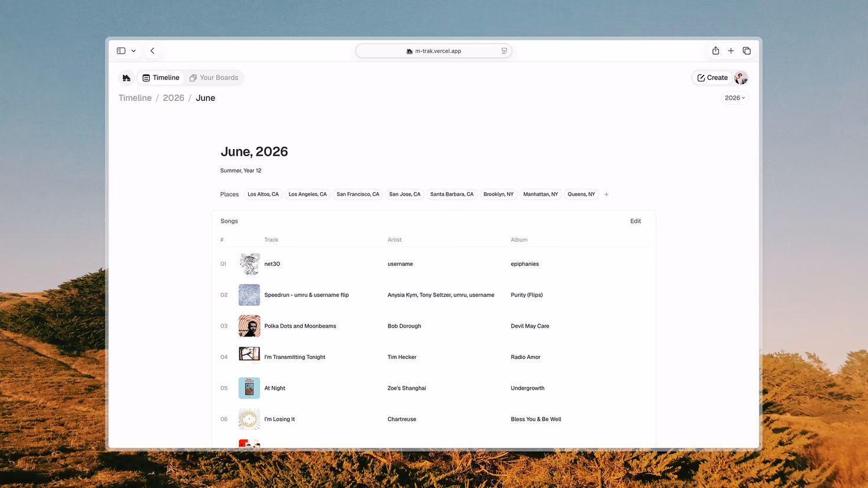868x488 pixels.
Task: Click track I'm Transmitting Tonight
Action: coord(295,357)
